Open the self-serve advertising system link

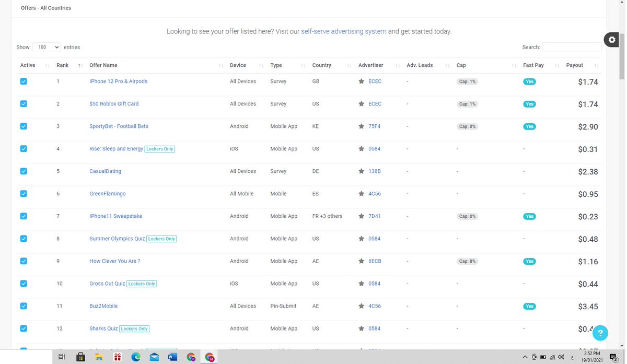click(344, 31)
